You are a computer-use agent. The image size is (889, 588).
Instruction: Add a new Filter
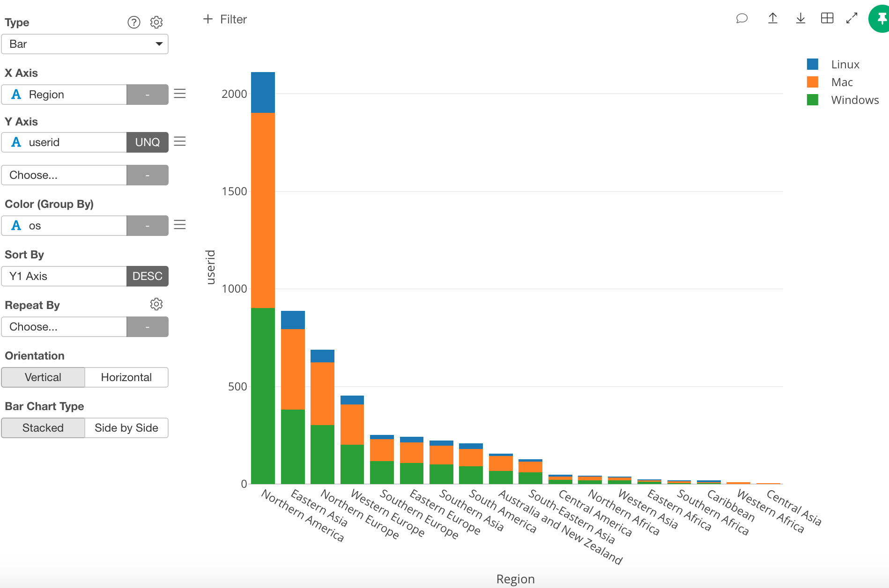pos(225,19)
